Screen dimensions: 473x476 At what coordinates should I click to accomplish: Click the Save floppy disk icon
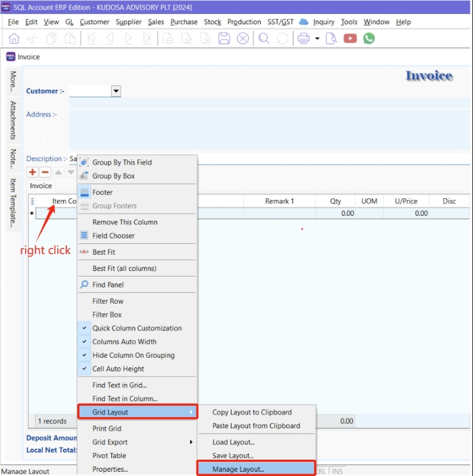click(224, 38)
